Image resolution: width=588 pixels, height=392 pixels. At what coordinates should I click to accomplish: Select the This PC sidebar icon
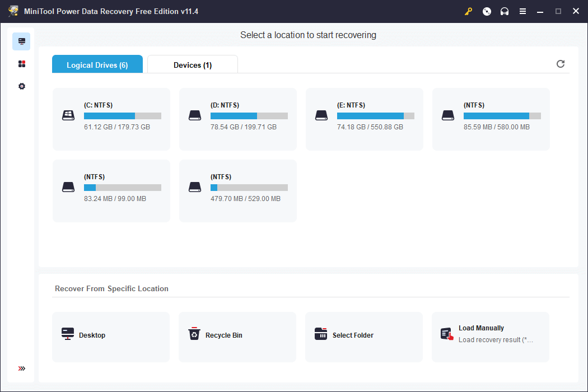point(22,41)
